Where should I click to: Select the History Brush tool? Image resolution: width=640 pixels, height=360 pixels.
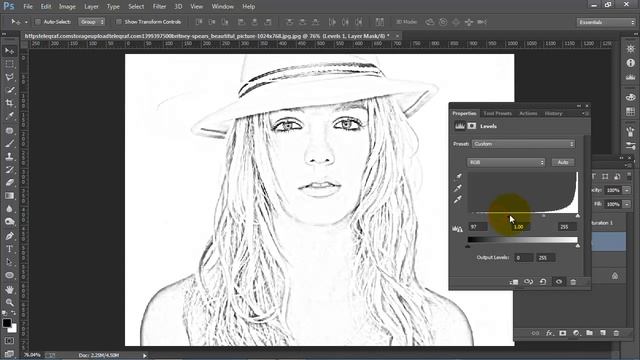pyautogui.click(x=9, y=170)
